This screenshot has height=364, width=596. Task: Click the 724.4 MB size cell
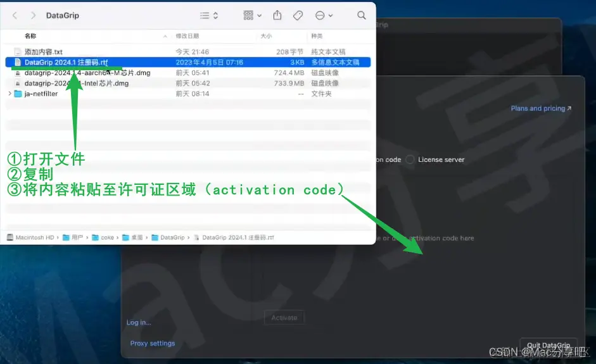coord(289,73)
